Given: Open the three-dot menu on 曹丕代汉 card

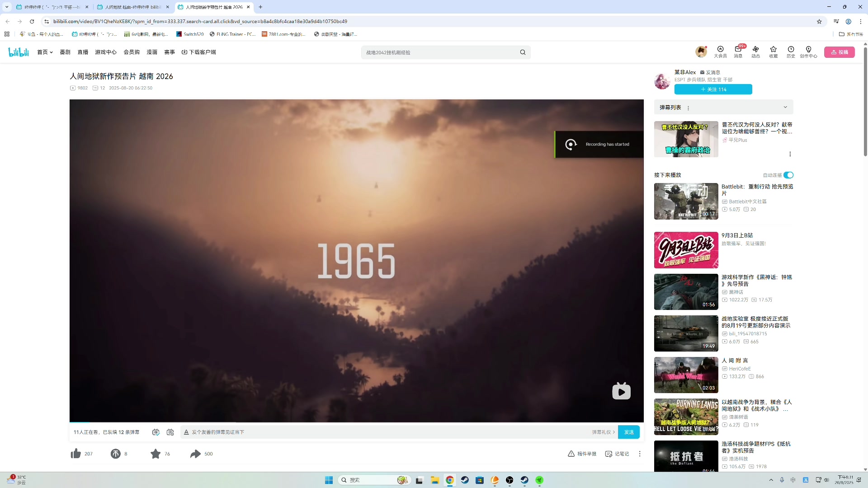Looking at the screenshot, I should (790, 154).
